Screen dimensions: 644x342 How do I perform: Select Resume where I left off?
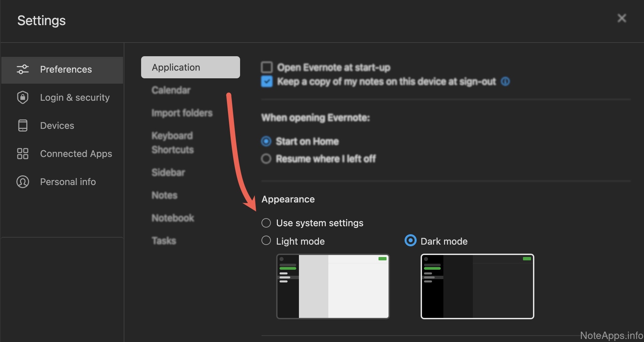[266, 159]
